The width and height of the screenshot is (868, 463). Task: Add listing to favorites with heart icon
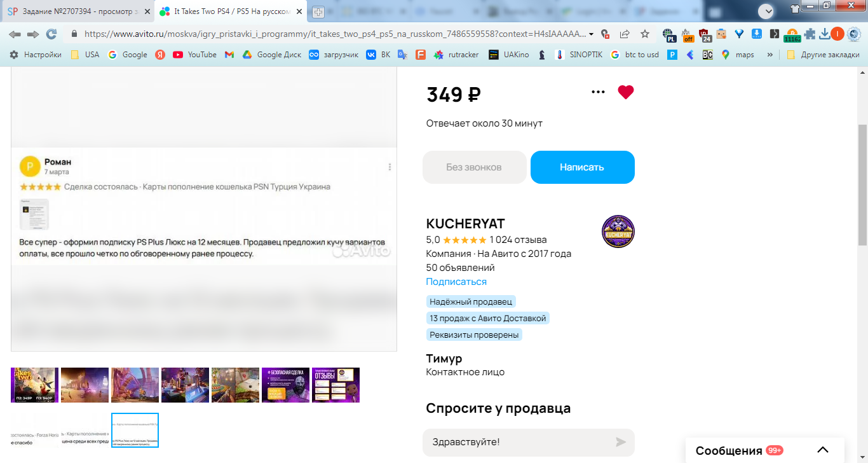626,92
